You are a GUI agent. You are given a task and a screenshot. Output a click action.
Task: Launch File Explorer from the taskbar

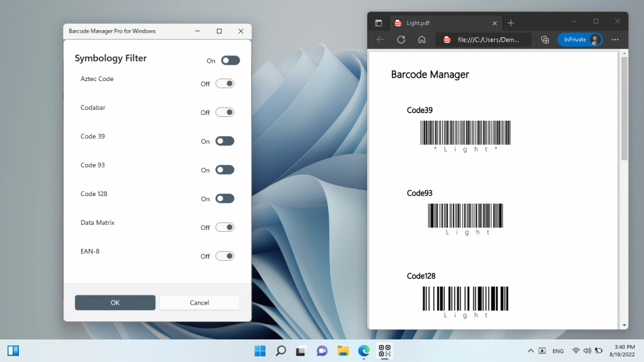343,350
